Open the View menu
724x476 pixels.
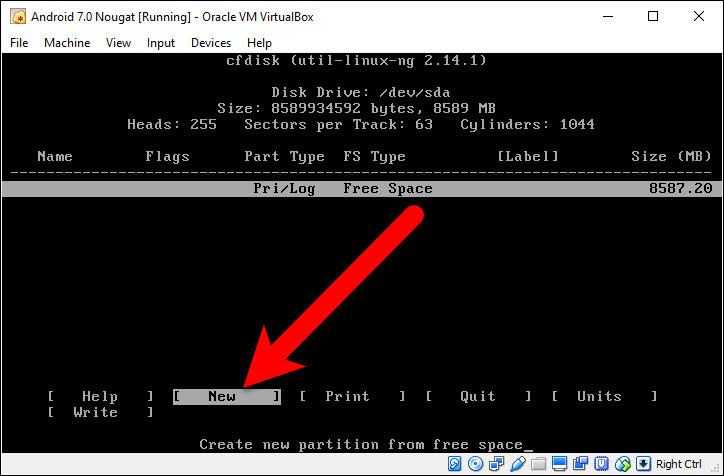coord(118,43)
